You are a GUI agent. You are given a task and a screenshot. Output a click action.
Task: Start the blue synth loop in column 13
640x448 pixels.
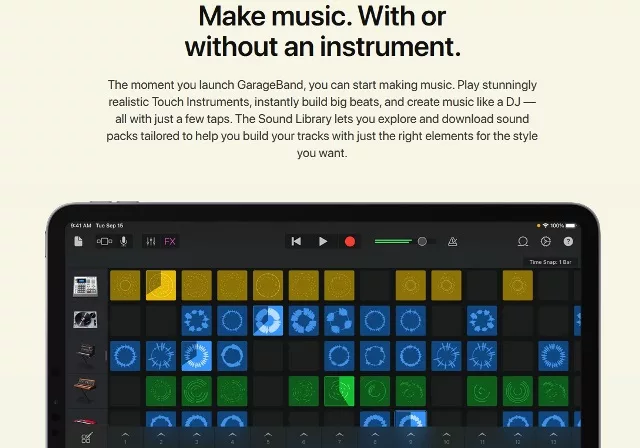pyautogui.click(x=553, y=356)
